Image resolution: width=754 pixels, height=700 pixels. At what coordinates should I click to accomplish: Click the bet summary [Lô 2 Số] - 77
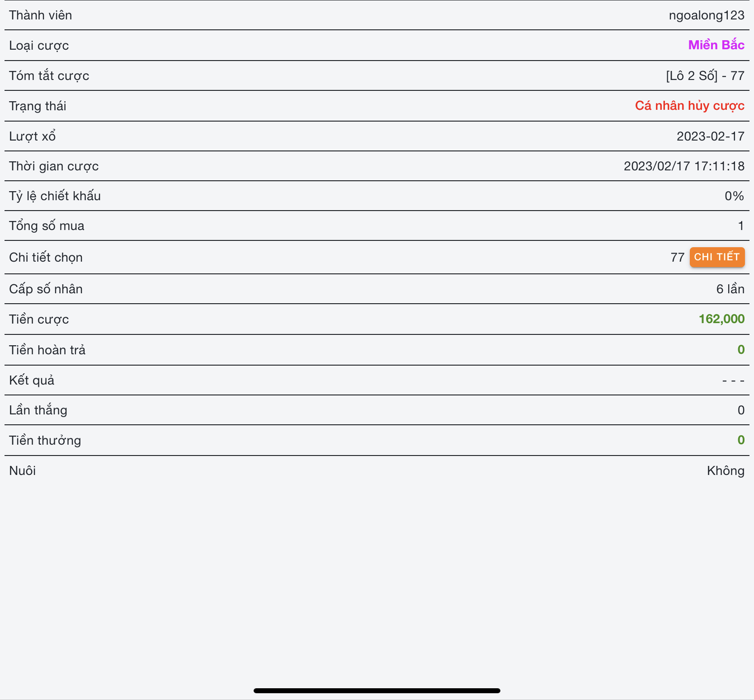click(x=705, y=75)
